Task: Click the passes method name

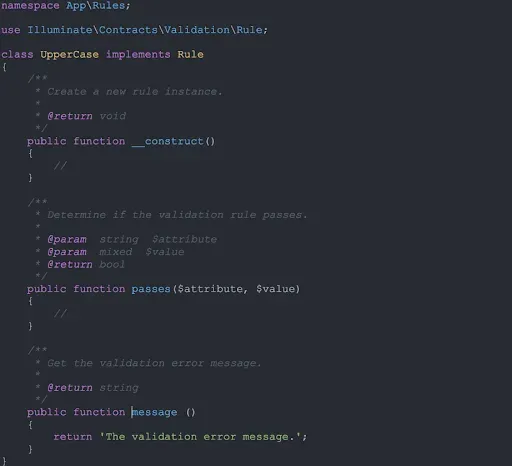Action: coord(151,289)
